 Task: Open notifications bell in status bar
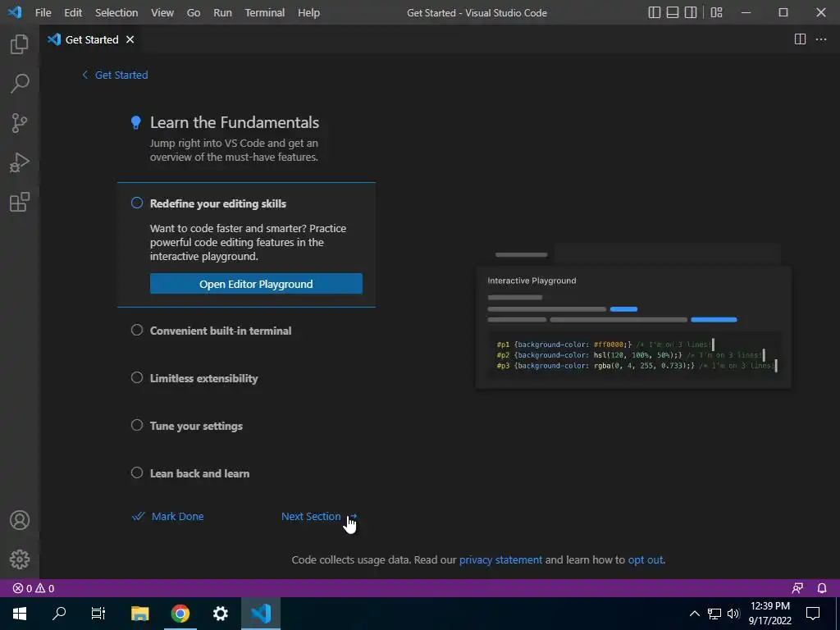coord(822,588)
